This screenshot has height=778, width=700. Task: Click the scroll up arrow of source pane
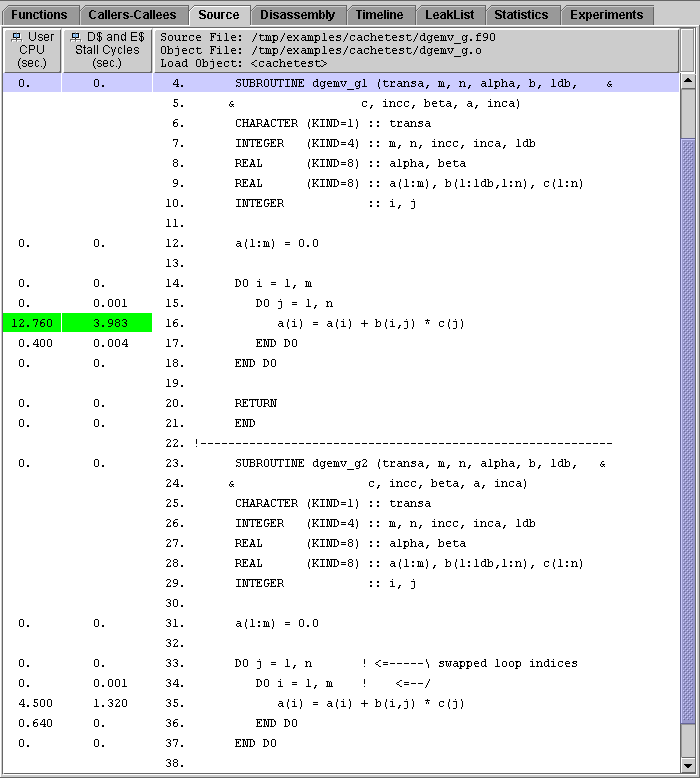(688, 81)
